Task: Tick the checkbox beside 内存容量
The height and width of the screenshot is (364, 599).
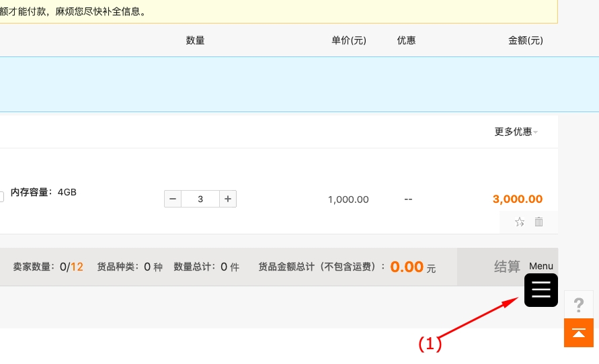Action: pos(1,197)
